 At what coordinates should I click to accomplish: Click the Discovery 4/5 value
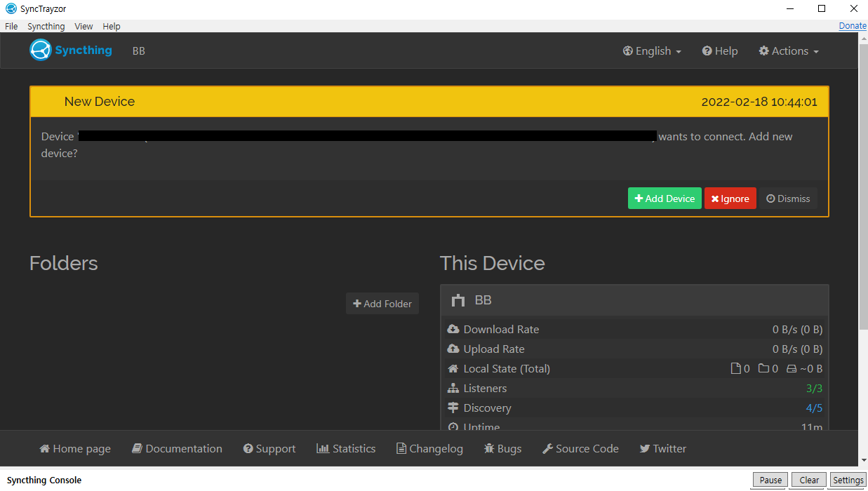(x=814, y=408)
